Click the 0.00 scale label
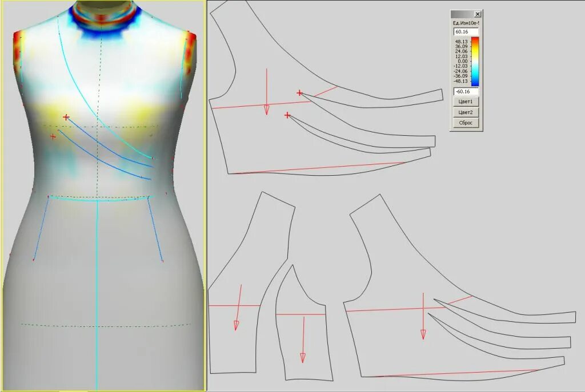The width and height of the screenshot is (585, 392). [463, 61]
